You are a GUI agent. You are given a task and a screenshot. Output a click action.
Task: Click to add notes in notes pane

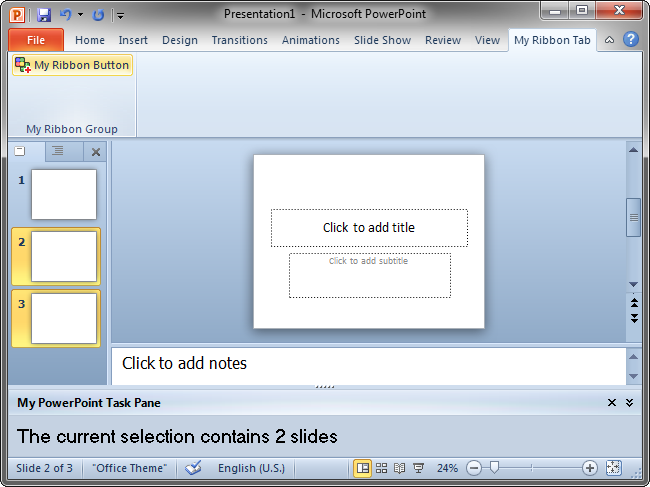point(369,366)
